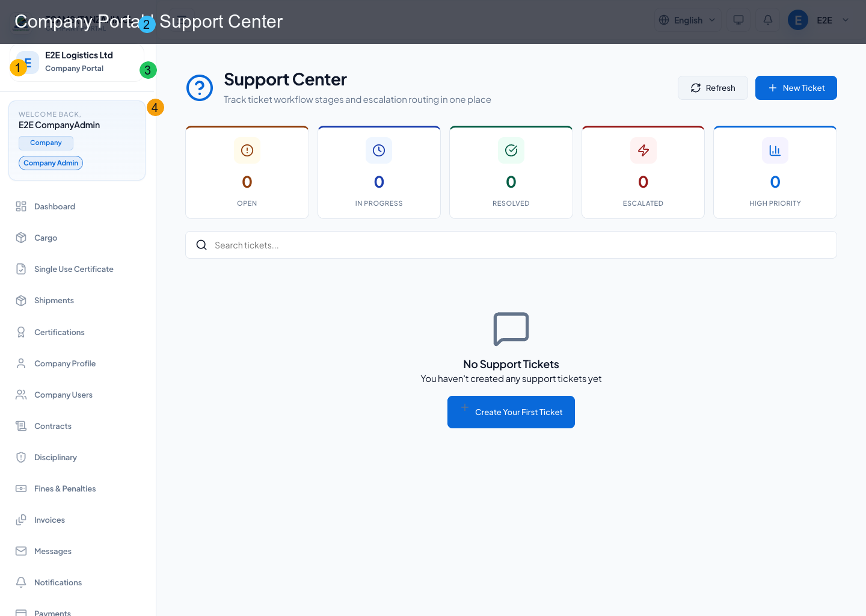Image resolution: width=866 pixels, height=616 pixels.
Task: Click the empty-state chat bubble icon
Action: coord(511,329)
